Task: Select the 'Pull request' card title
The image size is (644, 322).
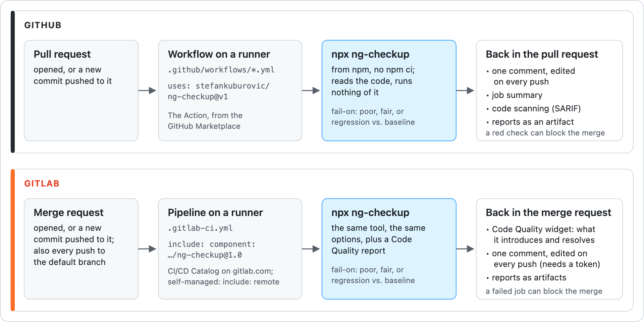Action: 62,54
